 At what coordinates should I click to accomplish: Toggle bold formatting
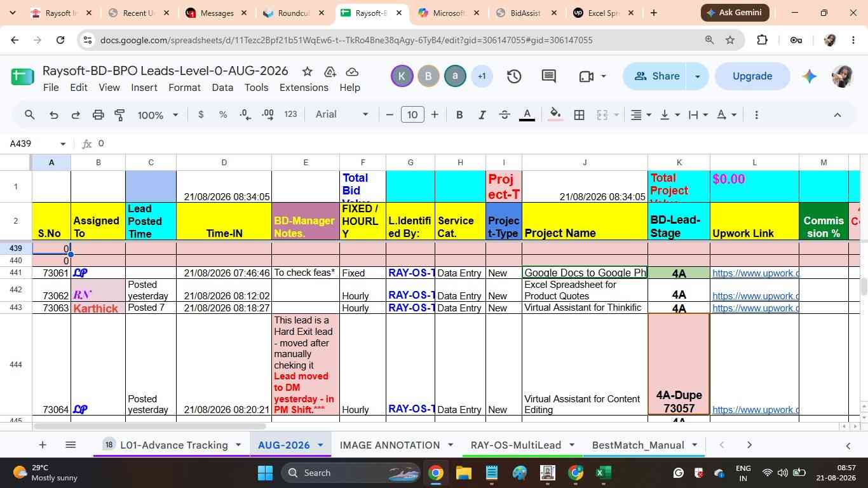click(x=459, y=115)
